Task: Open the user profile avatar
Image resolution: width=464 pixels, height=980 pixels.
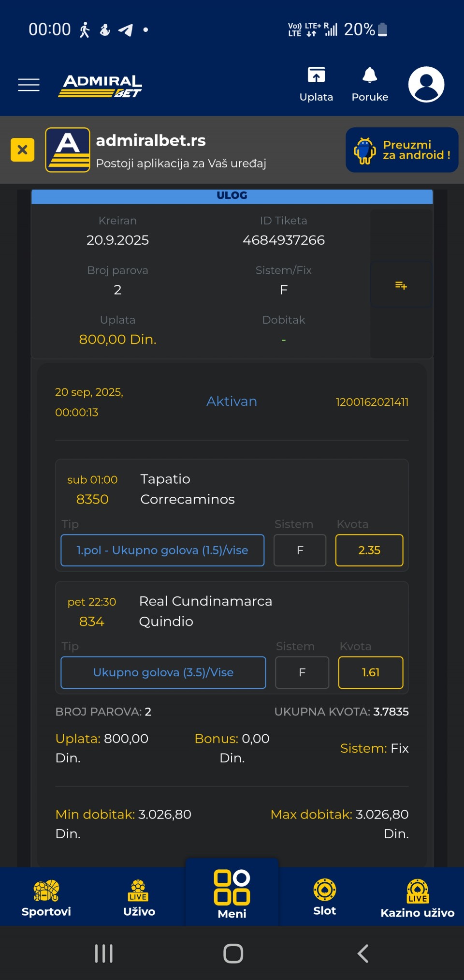Action: click(426, 85)
